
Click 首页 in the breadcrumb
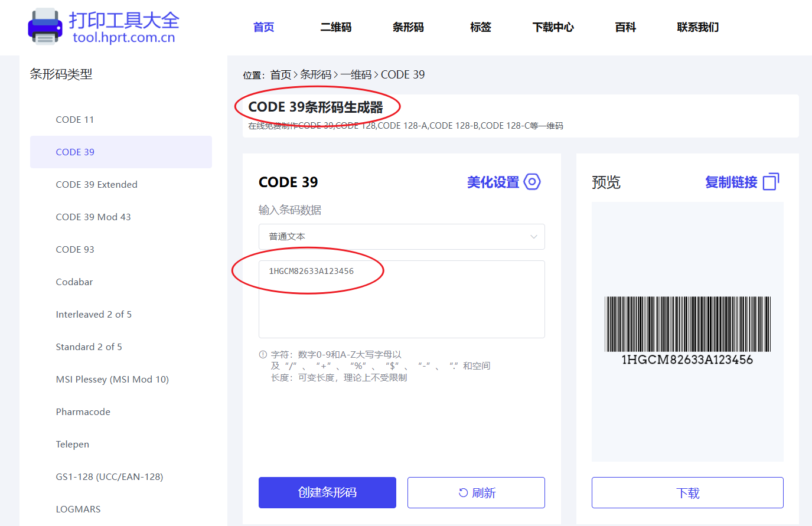pos(281,75)
